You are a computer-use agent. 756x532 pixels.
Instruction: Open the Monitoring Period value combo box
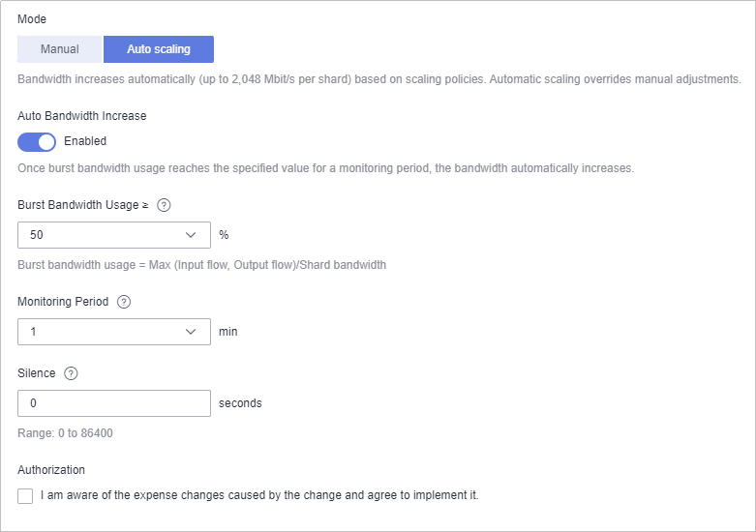tap(106, 332)
